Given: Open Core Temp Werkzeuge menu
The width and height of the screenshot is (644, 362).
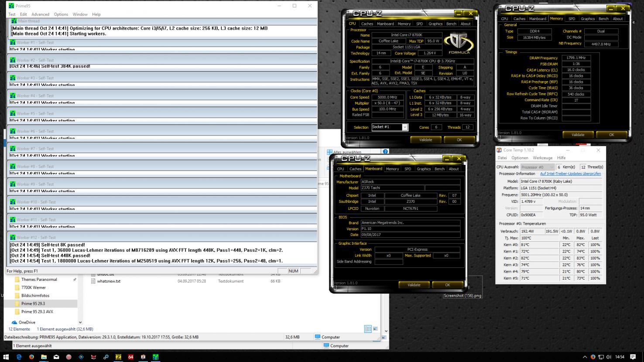Looking at the screenshot, I should tap(542, 158).
